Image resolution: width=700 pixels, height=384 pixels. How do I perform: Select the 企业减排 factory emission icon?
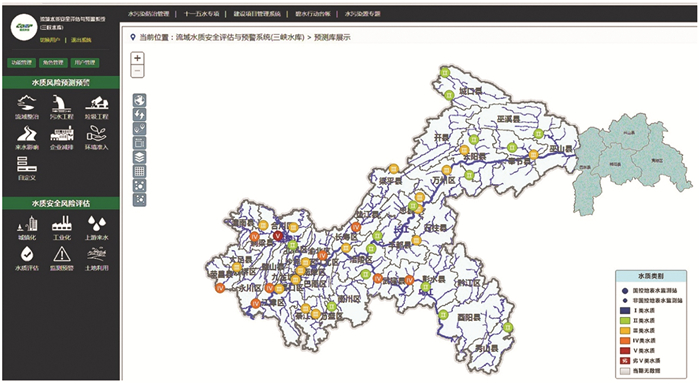click(x=62, y=134)
